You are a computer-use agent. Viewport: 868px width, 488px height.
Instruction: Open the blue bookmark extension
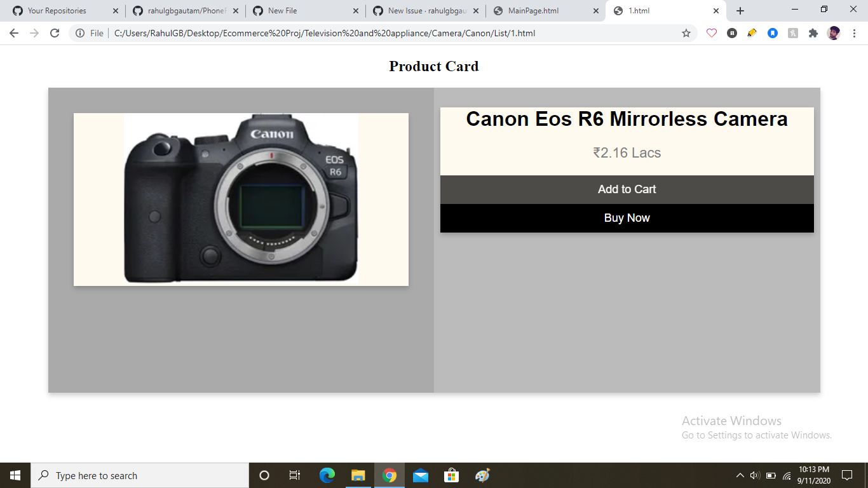point(773,33)
